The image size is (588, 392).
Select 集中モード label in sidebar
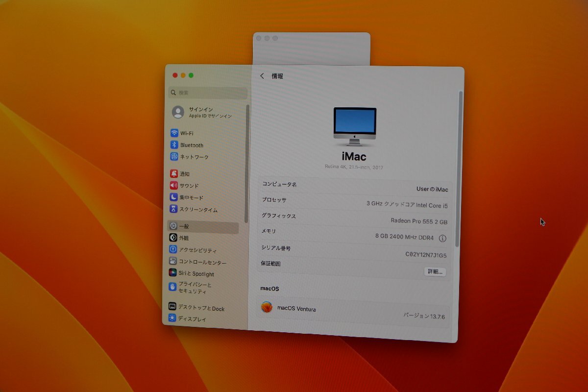pos(191,198)
